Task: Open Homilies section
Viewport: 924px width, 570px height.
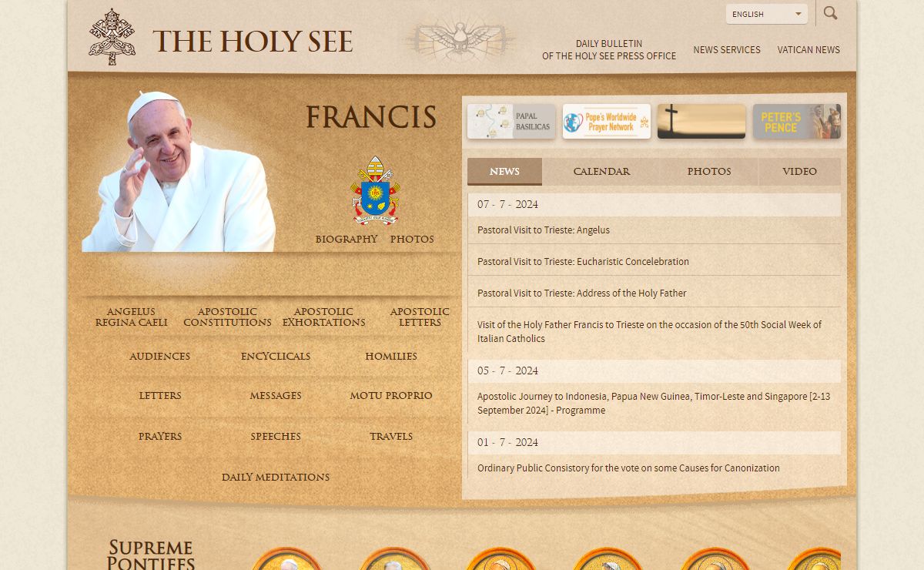Action: [391, 357]
